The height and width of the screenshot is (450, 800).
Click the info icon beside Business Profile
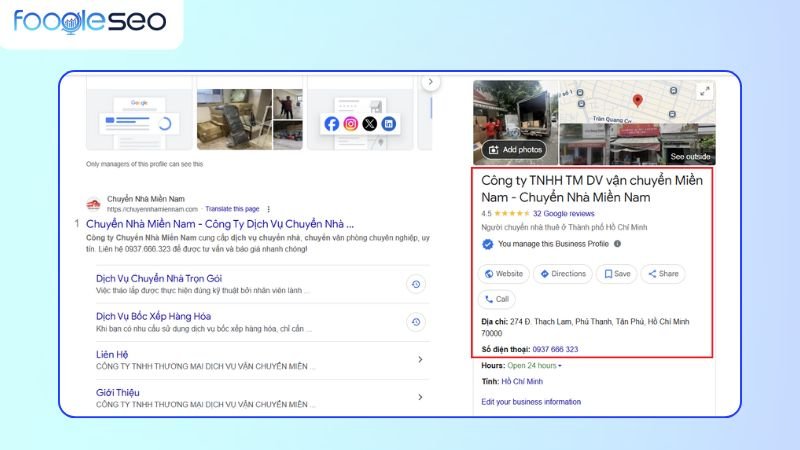617,243
